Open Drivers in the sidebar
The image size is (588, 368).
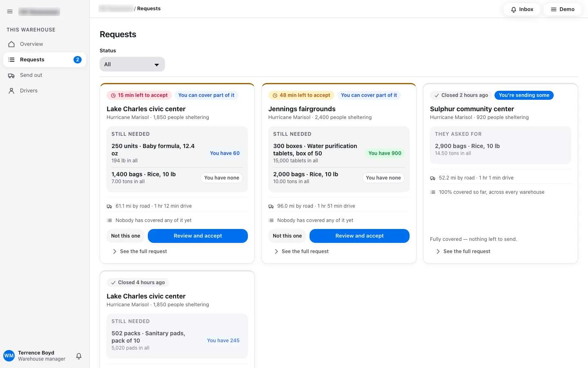(45, 91)
